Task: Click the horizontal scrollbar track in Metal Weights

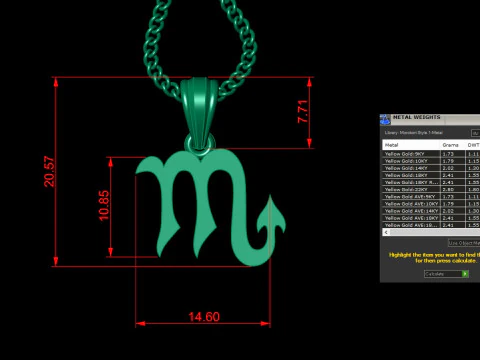Action: 435,232
